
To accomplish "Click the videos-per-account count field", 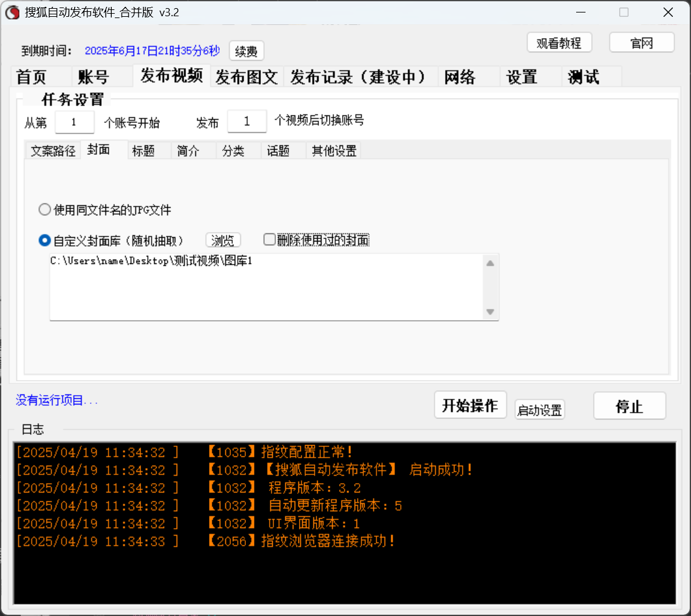I will pos(247,121).
